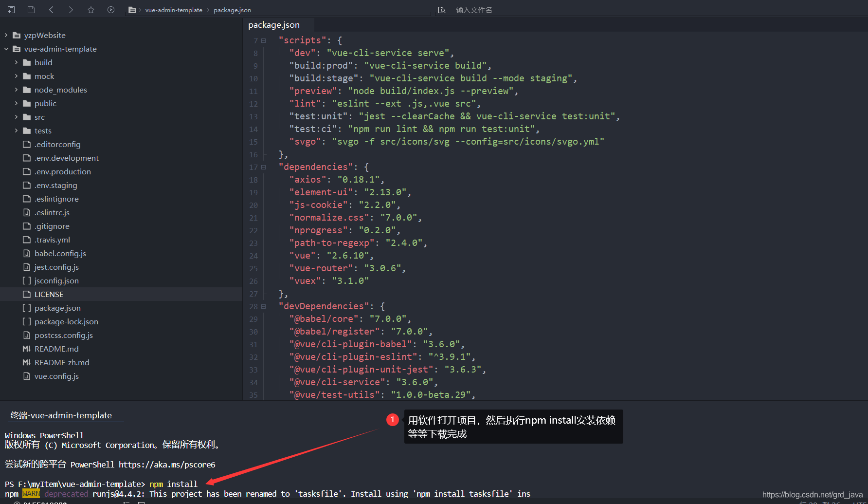Open the .env.development file
Viewport: 868px width, 504px height.
pyautogui.click(x=66, y=158)
